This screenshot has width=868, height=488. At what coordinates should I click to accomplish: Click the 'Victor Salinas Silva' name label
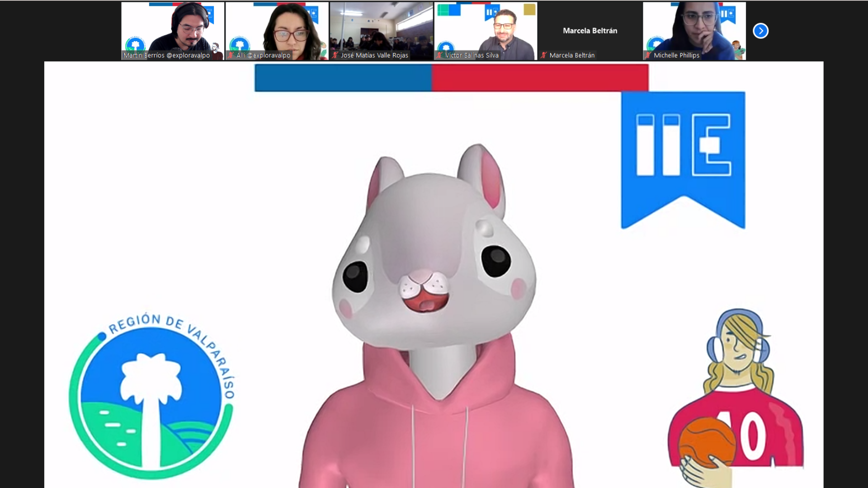[x=472, y=55]
